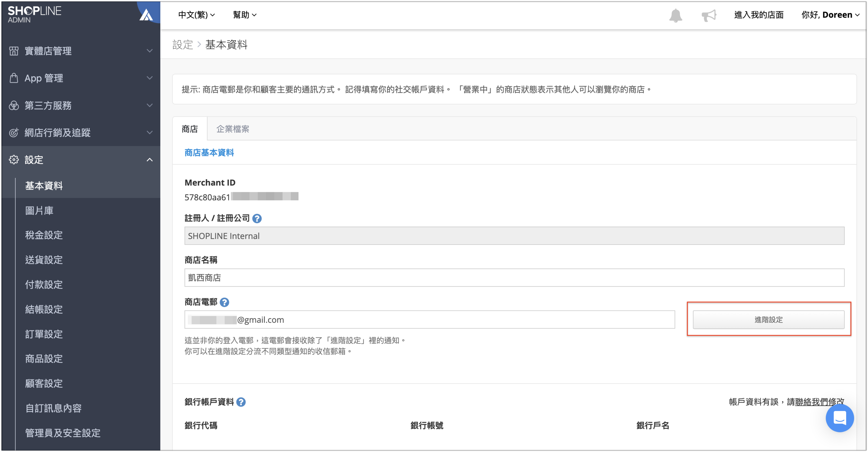Click the settings gear icon in the sidebar
Screen dimensions: 868x452
tap(14, 160)
